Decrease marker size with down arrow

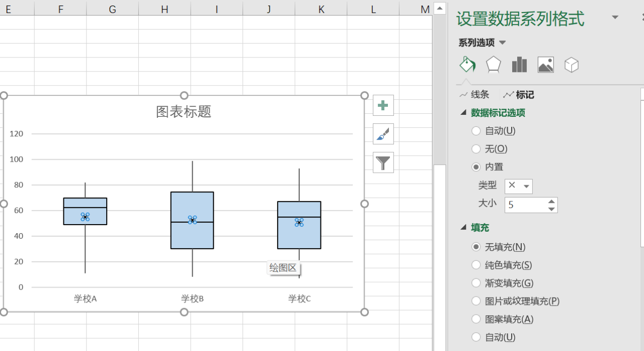tap(552, 208)
